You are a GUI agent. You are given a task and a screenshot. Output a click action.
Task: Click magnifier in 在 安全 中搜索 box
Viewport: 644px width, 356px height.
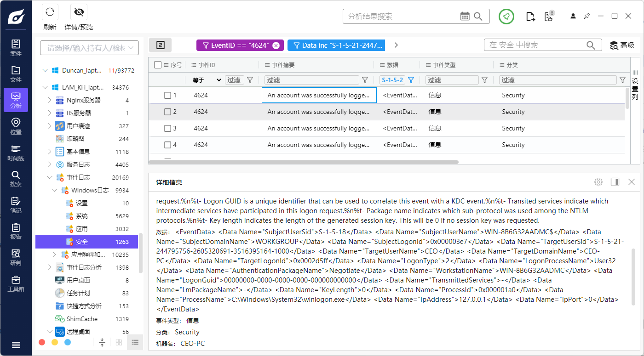pyautogui.click(x=591, y=45)
